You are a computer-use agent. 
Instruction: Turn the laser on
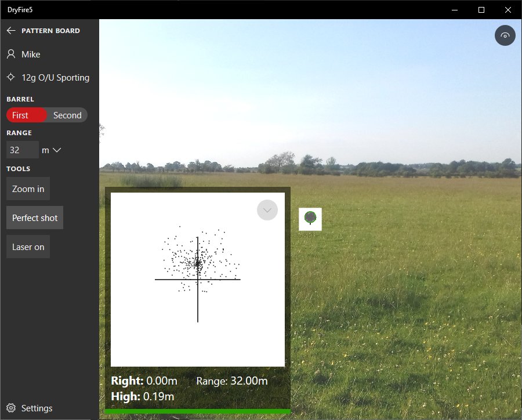point(28,247)
